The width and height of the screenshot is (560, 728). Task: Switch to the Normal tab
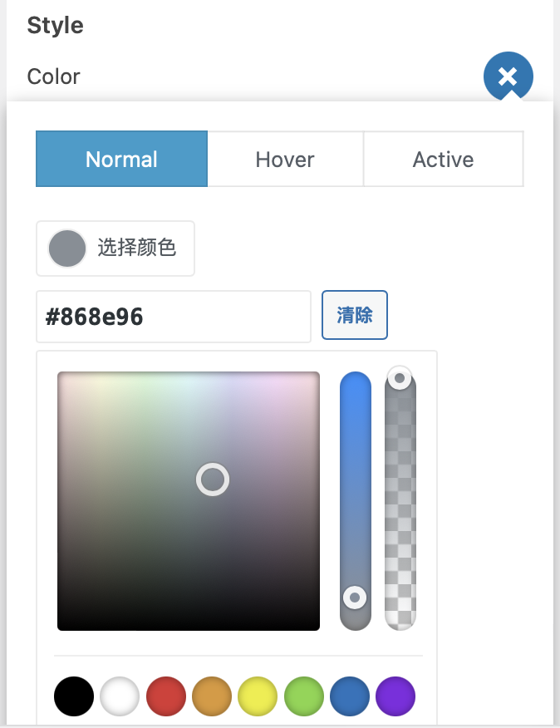pyautogui.click(x=121, y=159)
